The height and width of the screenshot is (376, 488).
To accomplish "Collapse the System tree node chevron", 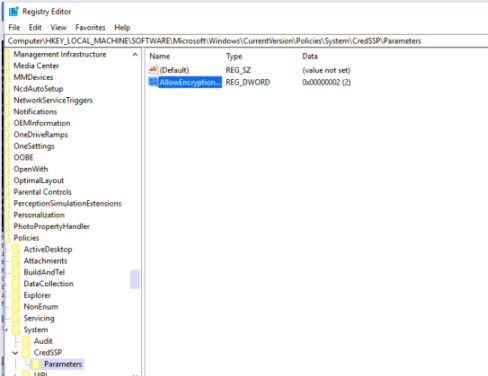I will point(6,330).
